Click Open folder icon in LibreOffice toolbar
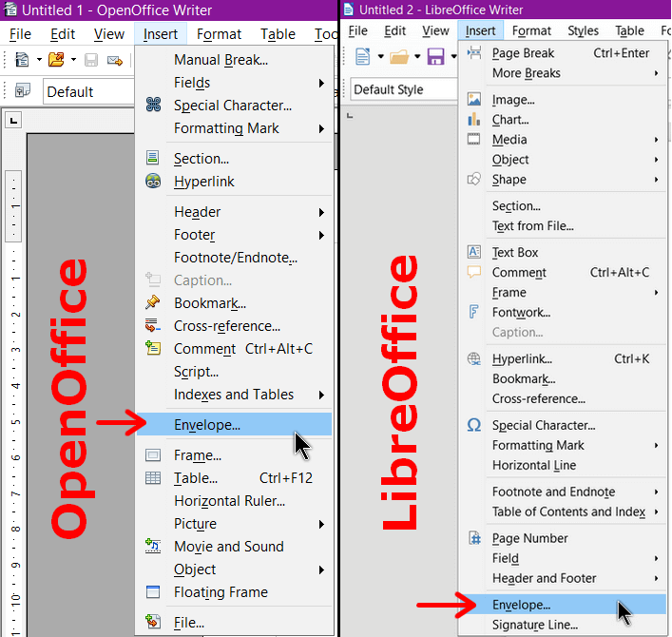The width and height of the screenshot is (672, 637). [399, 57]
